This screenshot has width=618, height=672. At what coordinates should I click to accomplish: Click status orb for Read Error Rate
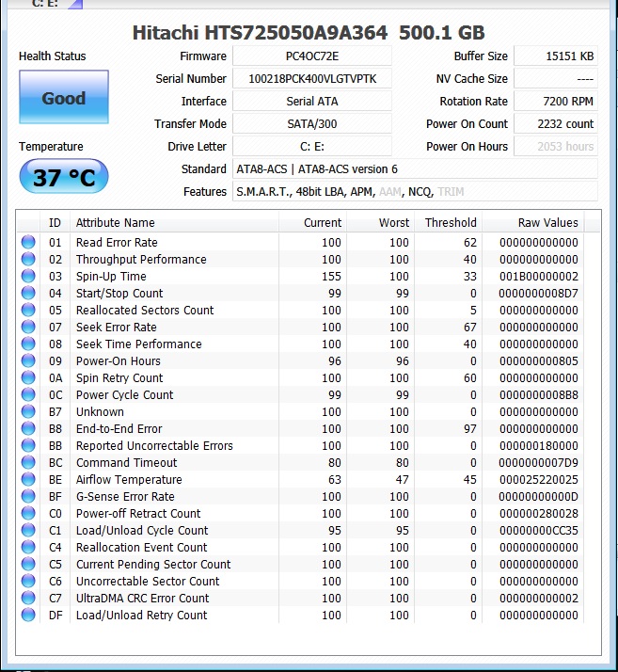(28, 242)
